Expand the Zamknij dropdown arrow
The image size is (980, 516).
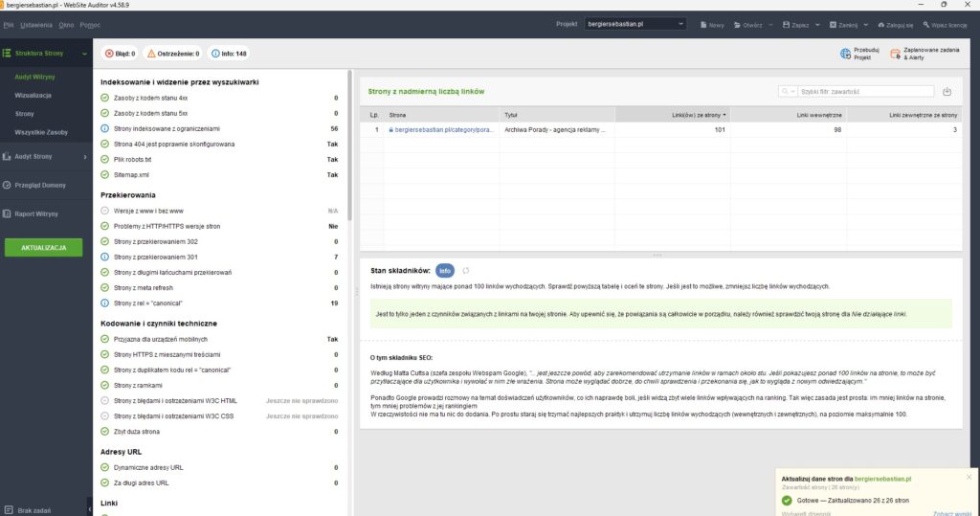pos(865,25)
